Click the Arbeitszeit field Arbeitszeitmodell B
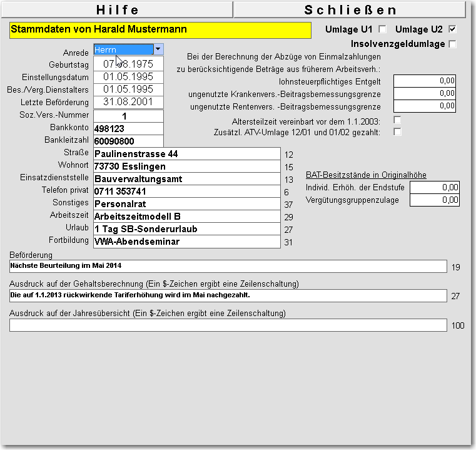 click(x=187, y=217)
